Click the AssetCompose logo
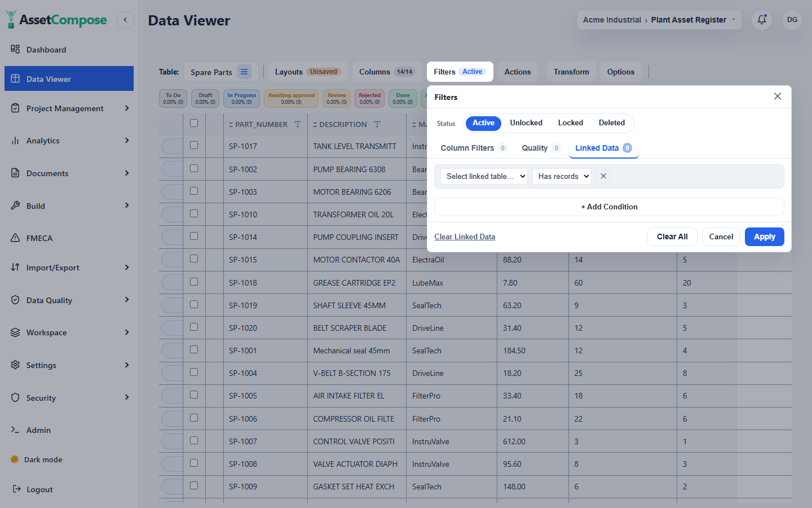This screenshot has height=508, width=812. [x=56, y=20]
